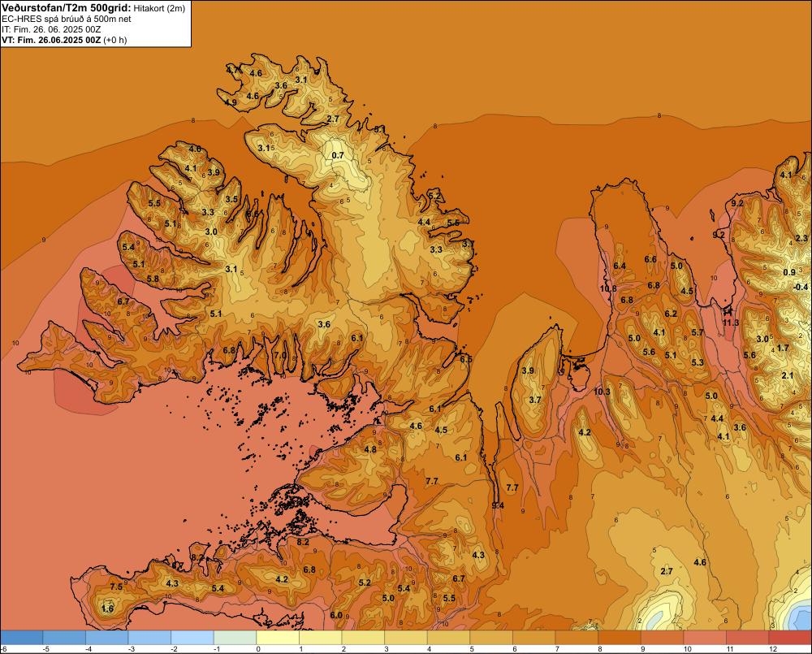
Task: Click the 2.1 temperature value
Action: coord(787,375)
